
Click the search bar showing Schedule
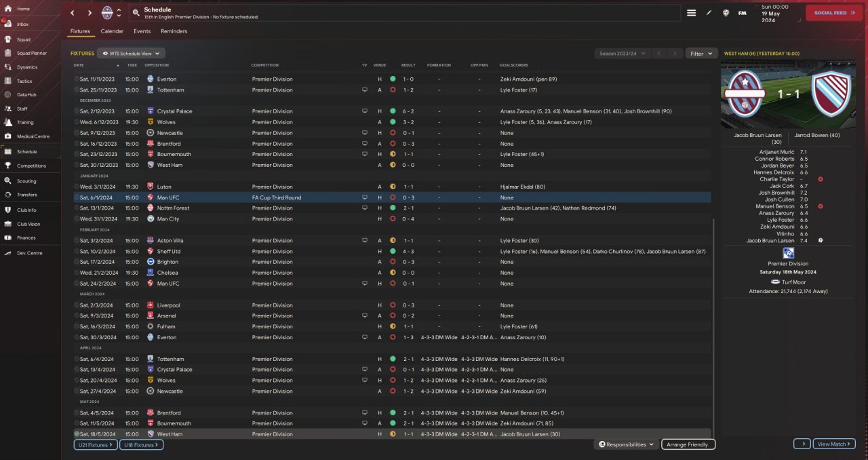tap(406, 13)
